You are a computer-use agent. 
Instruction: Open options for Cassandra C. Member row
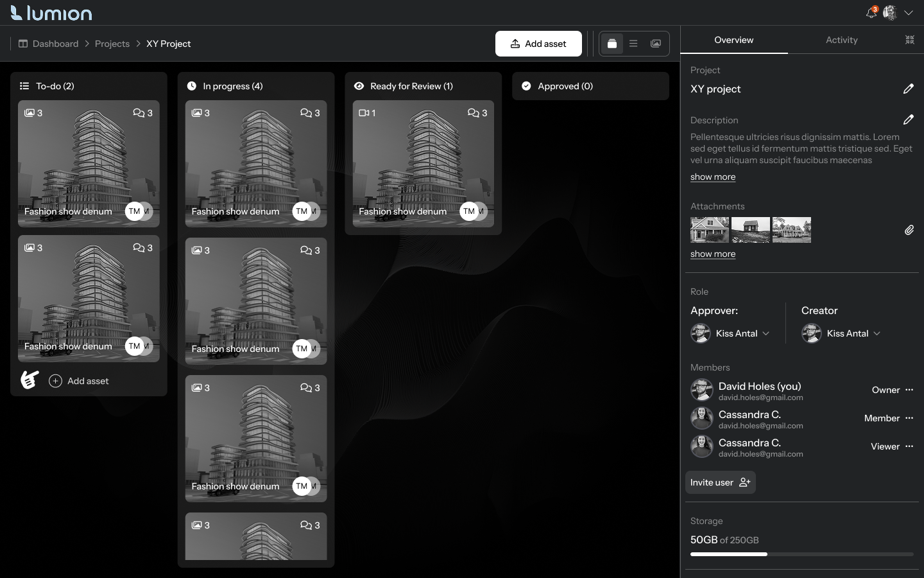coord(909,418)
